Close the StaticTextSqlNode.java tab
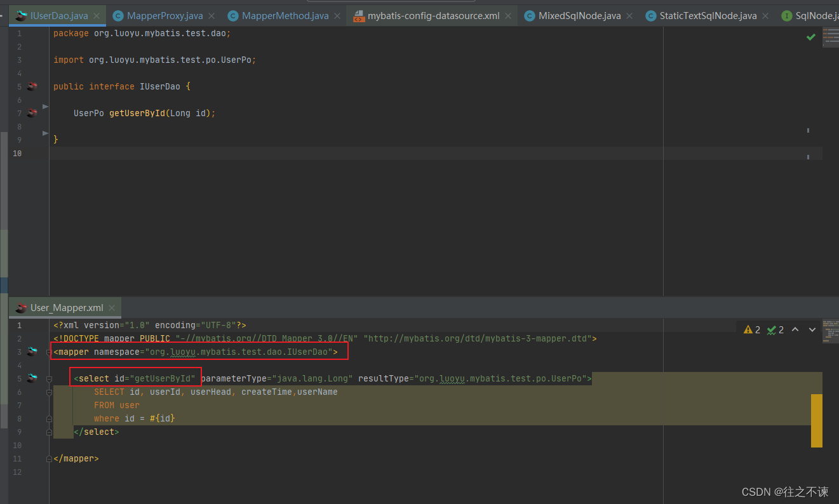839x504 pixels. (x=765, y=16)
